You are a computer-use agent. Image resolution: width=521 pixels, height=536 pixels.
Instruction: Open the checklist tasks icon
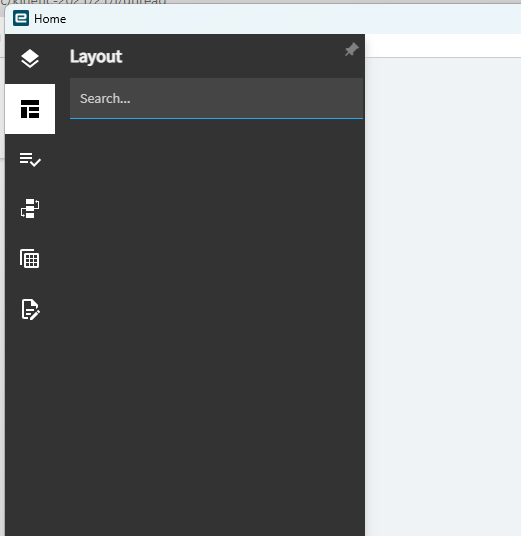point(30,159)
